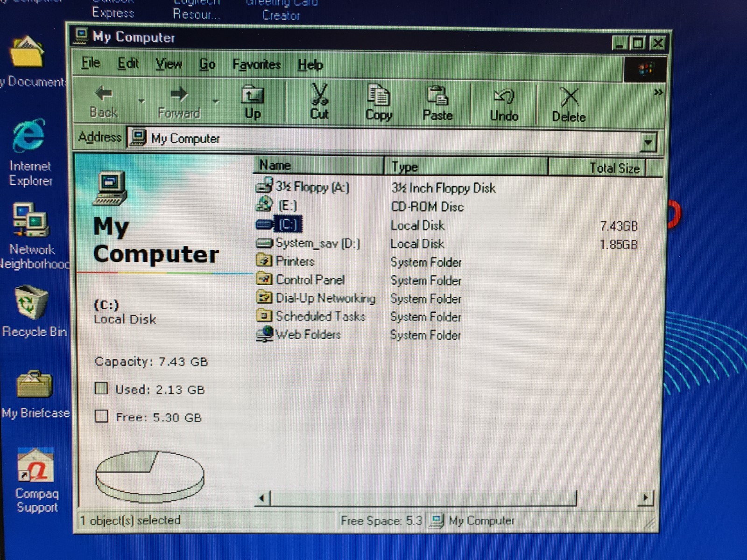Go Up one folder level

pos(253,102)
